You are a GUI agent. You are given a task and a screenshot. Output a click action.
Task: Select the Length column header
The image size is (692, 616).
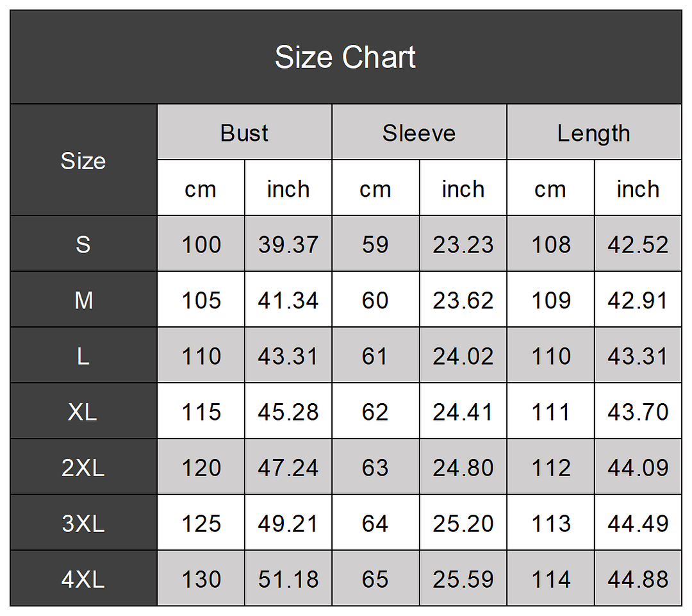click(x=593, y=133)
